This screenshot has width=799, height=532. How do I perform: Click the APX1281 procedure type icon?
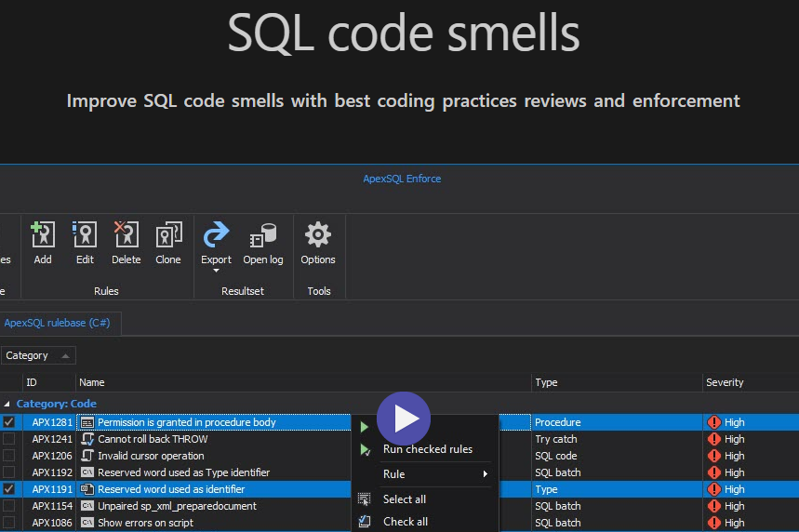tap(87, 422)
